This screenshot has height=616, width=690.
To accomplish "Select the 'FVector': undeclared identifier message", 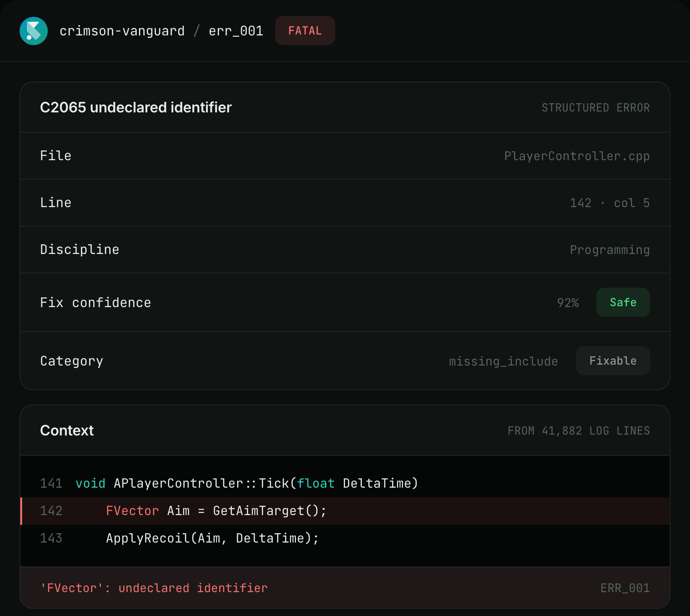I will 154,588.
